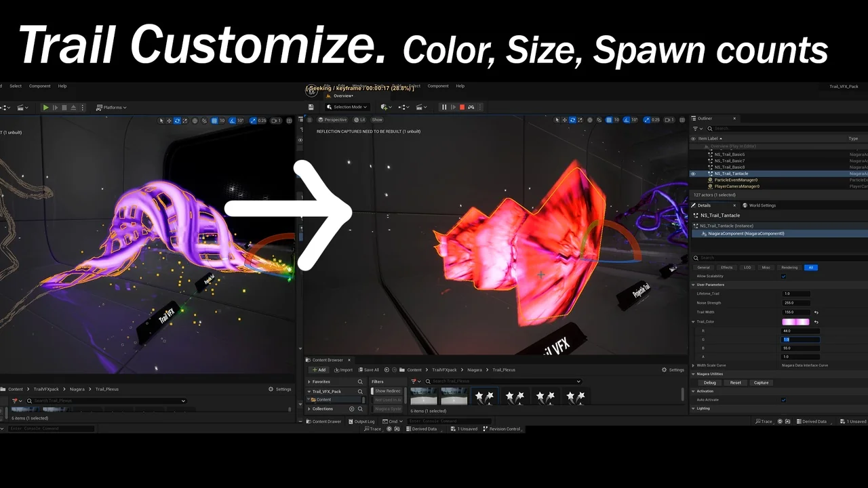
Task: Click the Debug button in Niagara Utilities
Action: (709, 383)
